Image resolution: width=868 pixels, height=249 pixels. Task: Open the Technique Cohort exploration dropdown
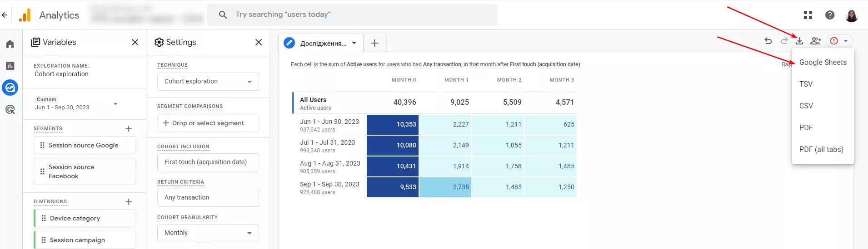pyautogui.click(x=208, y=82)
